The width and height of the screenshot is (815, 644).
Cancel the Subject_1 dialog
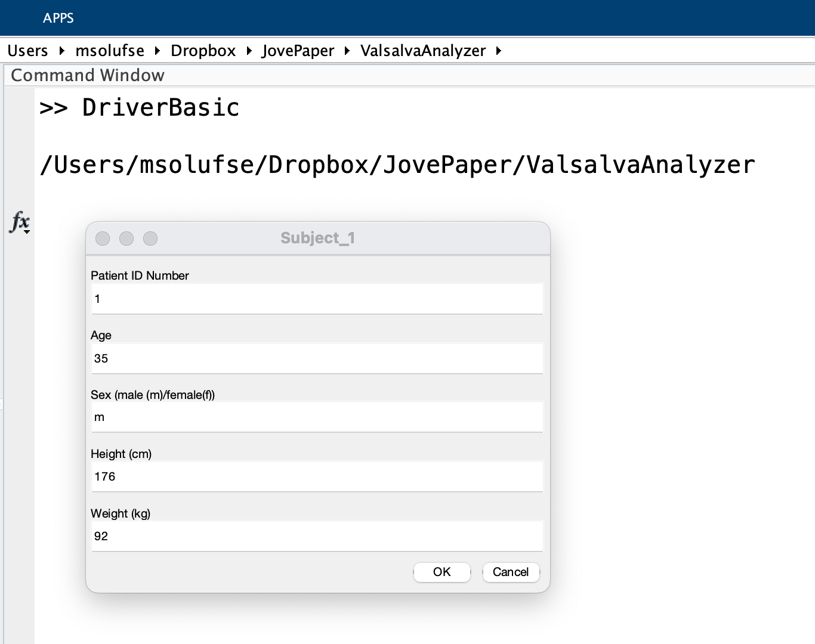[x=511, y=572]
